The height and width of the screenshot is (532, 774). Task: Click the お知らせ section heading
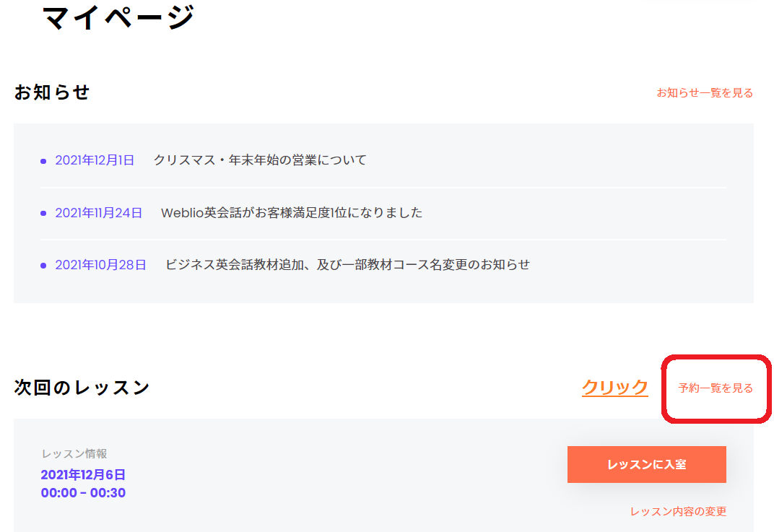[52, 92]
